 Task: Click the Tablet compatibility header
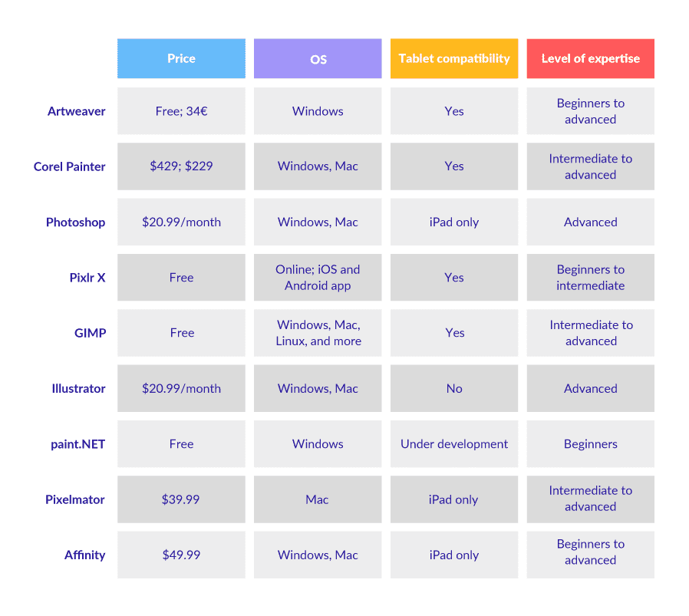click(x=453, y=58)
